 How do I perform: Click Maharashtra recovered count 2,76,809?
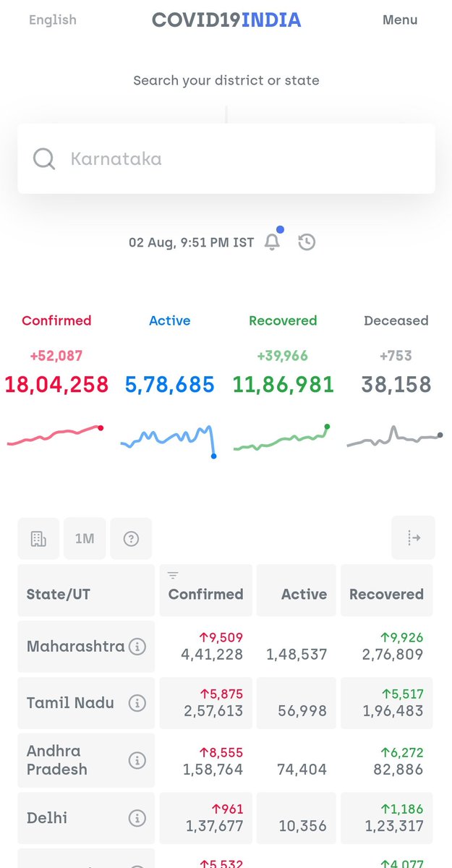click(x=393, y=655)
